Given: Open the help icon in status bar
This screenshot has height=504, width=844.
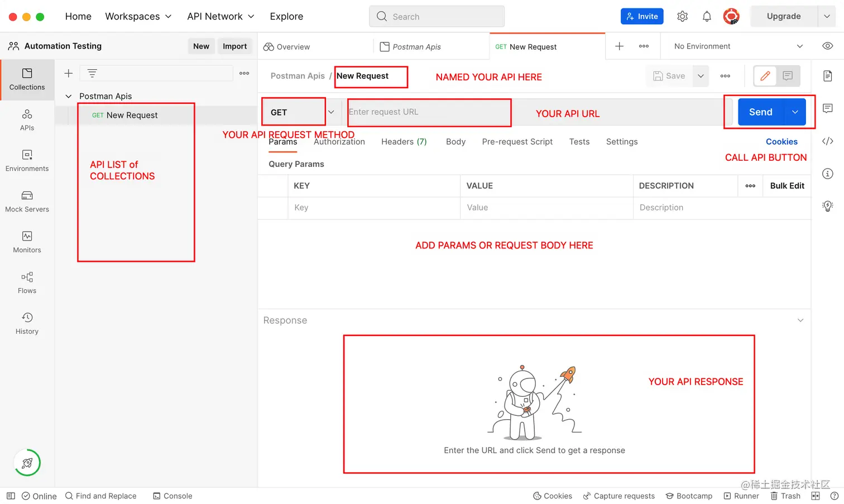Looking at the screenshot, I should tap(835, 496).
